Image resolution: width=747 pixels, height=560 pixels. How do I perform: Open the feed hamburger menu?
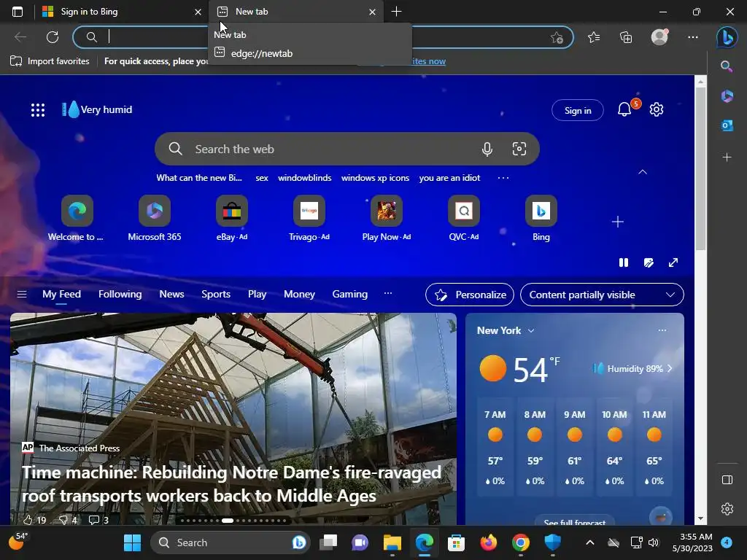(x=21, y=295)
